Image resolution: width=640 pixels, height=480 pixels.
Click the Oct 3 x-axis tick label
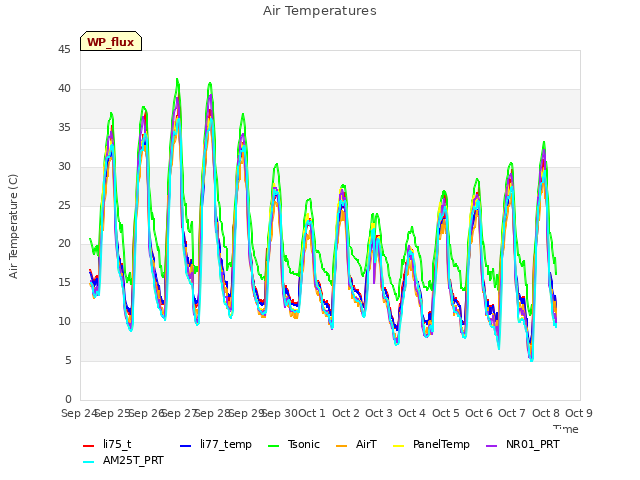click(x=379, y=413)
